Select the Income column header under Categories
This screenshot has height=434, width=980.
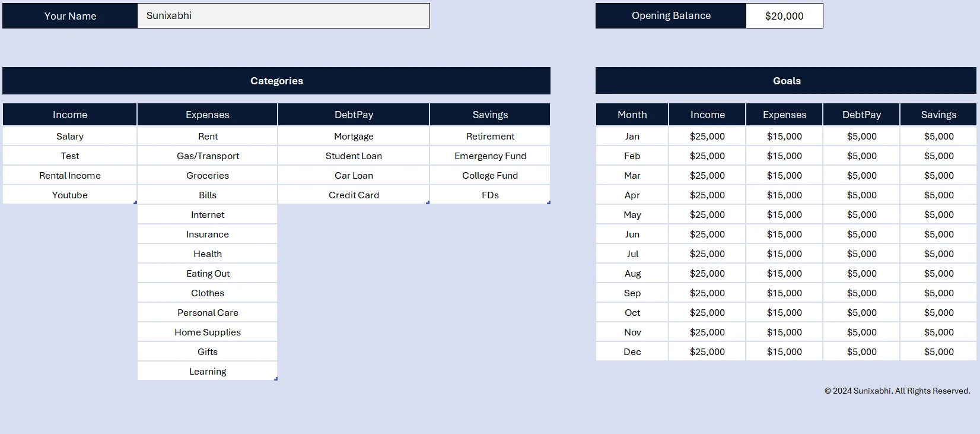(x=69, y=114)
